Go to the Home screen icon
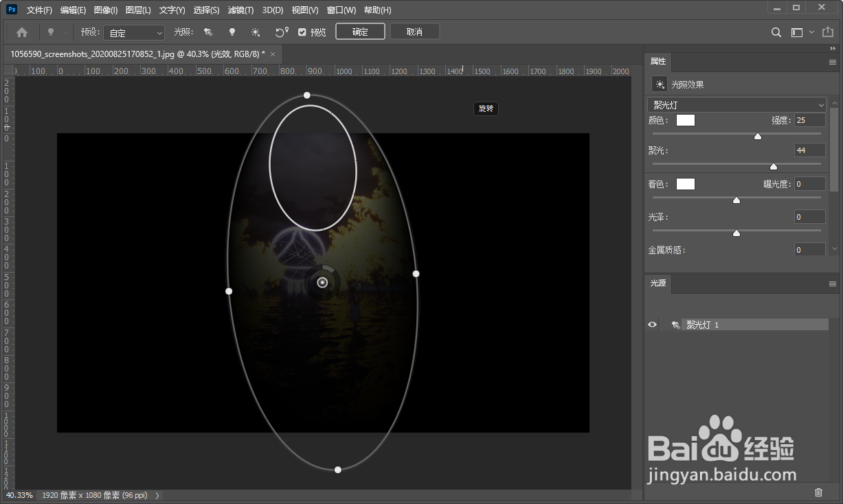Viewport: 843px width, 504px height. point(22,32)
